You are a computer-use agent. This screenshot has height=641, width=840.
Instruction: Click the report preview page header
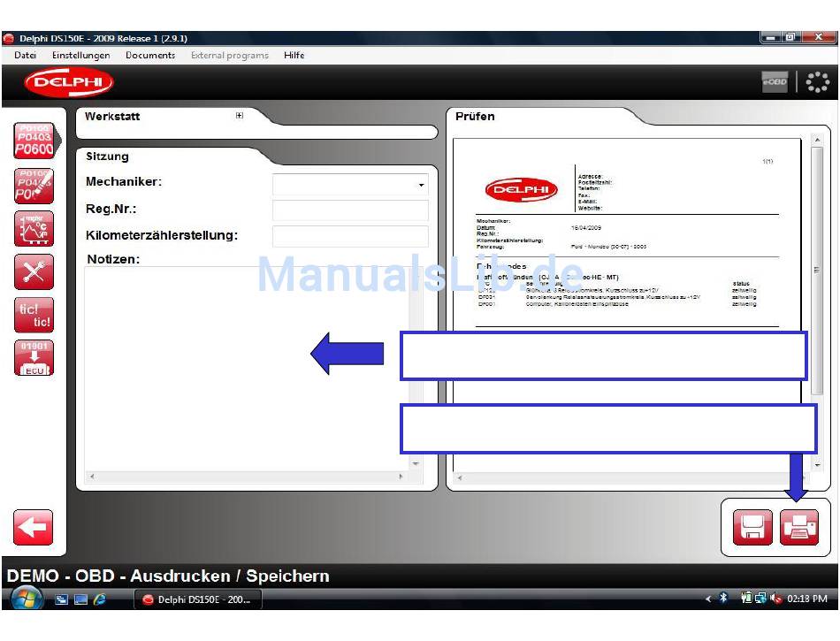tap(627, 188)
